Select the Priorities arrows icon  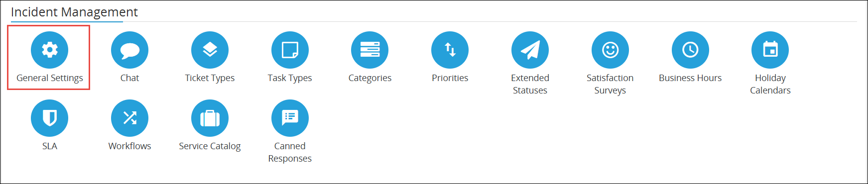pos(450,50)
